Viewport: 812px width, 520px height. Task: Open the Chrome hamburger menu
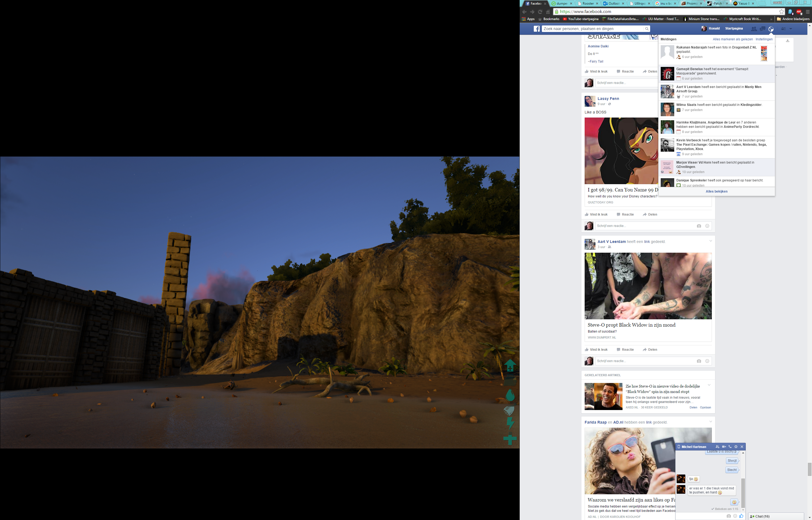808,11
